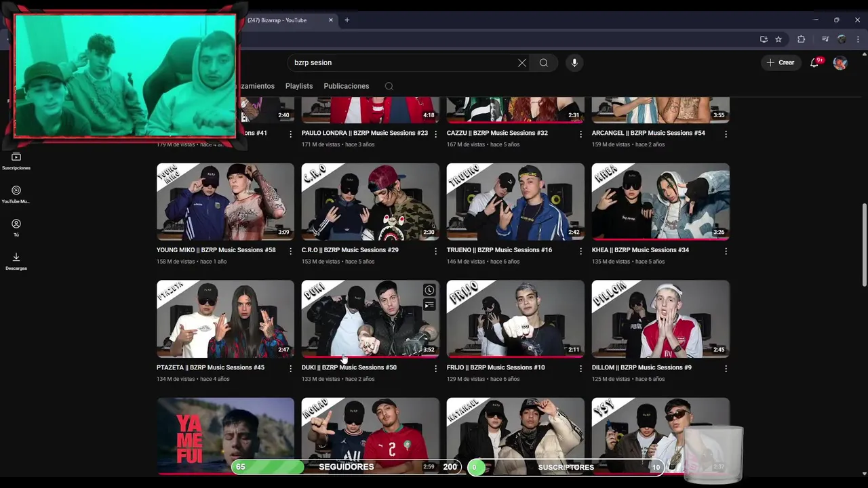Add DUKI video to queue icon

coord(429,306)
